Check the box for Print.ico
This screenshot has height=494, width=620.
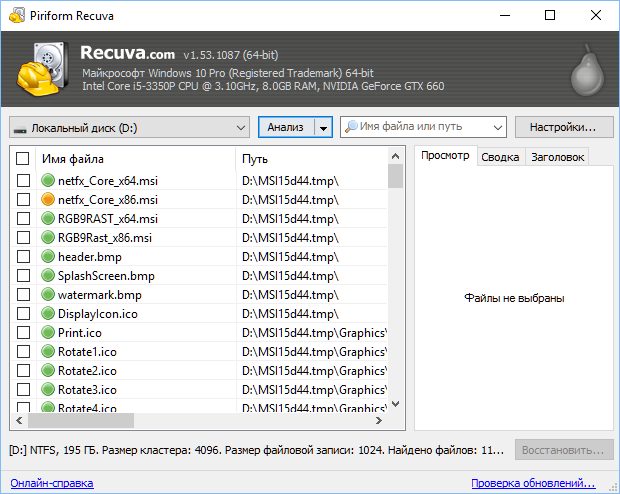pos(23,332)
